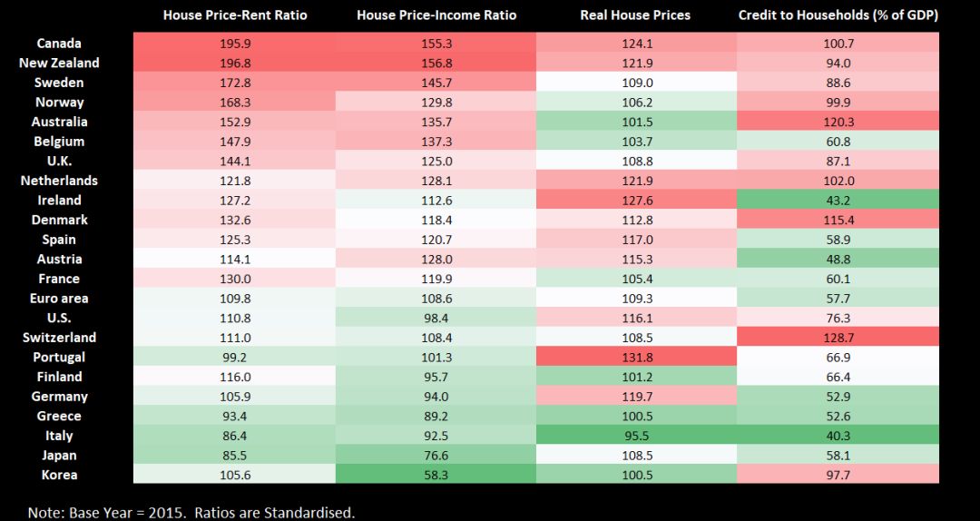Viewport: 980px width, 521px height.
Task: Click Korea's 58.3 price-income cell
Action: click(436, 475)
